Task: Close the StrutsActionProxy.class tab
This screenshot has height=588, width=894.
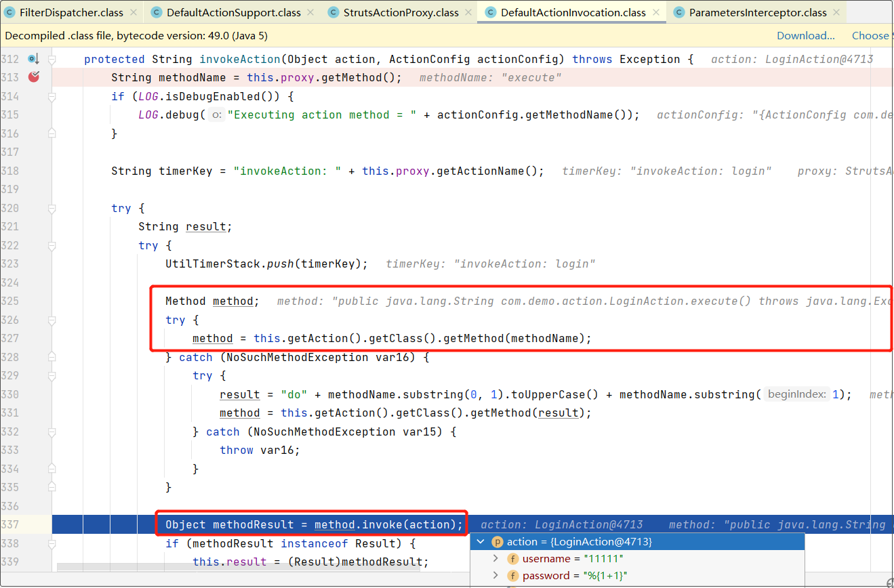Action: click(468, 12)
